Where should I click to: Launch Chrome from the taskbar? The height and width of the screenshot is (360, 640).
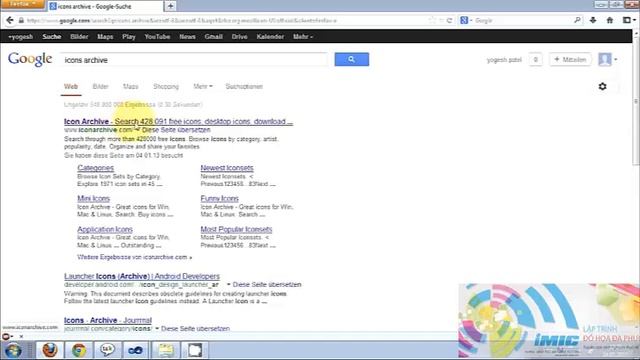click(x=79, y=350)
